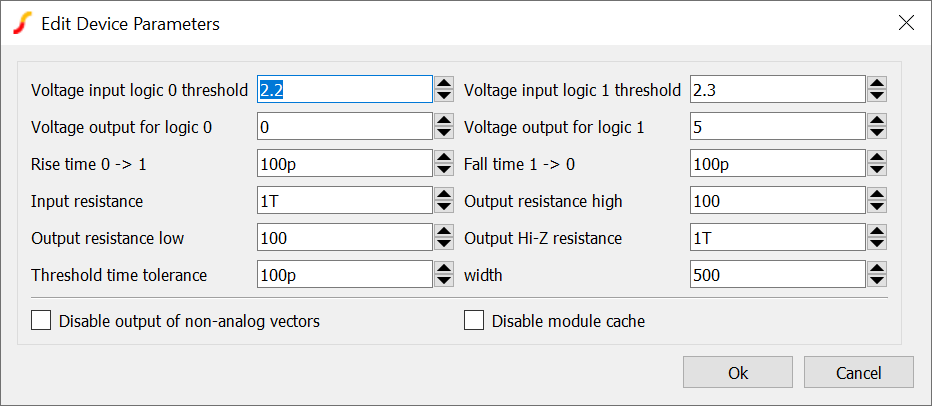Decrease Voltage input logic 1 threshold value
The image size is (932, 406).
point(877,96)
